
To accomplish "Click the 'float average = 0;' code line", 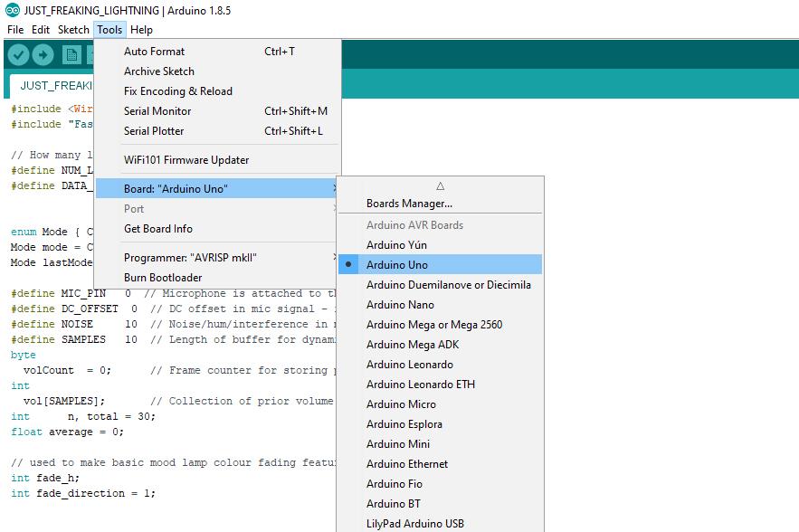I will pos(67,432).
